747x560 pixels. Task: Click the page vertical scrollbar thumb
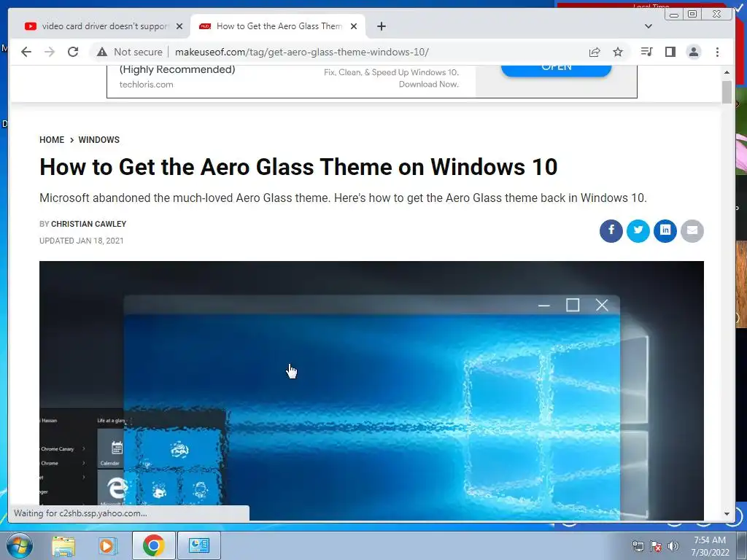coord(727,92)
